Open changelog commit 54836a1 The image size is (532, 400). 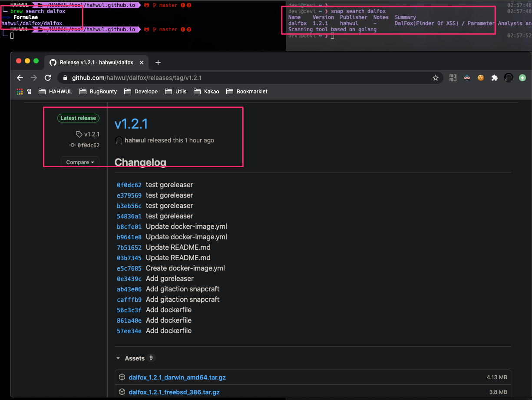[129, 216]
